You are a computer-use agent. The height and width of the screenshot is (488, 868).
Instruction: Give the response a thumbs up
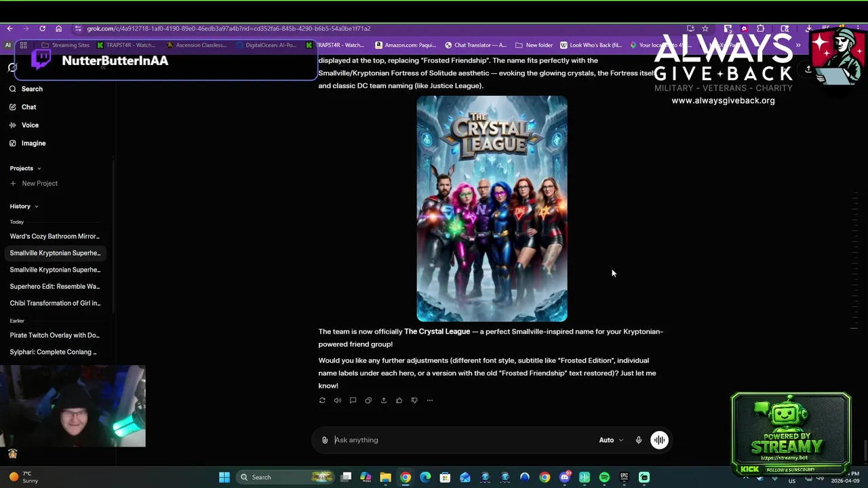[399, 401]
